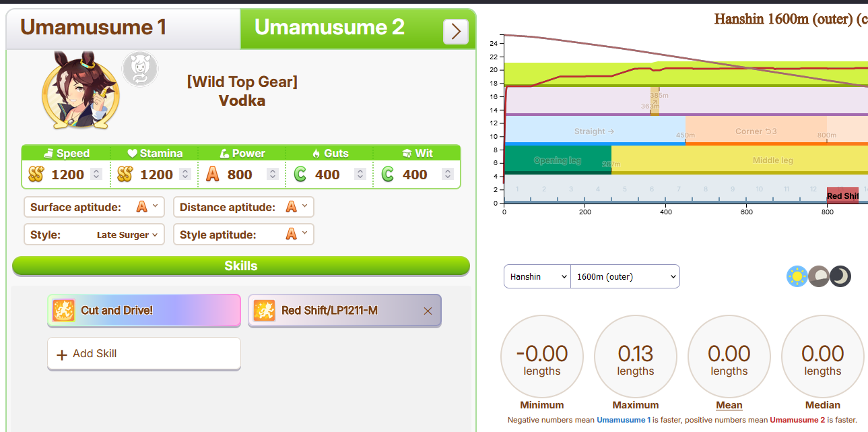Select the Cut and Drive! skill
This screenshot has width=868, height=432.
tap(144, 311)
